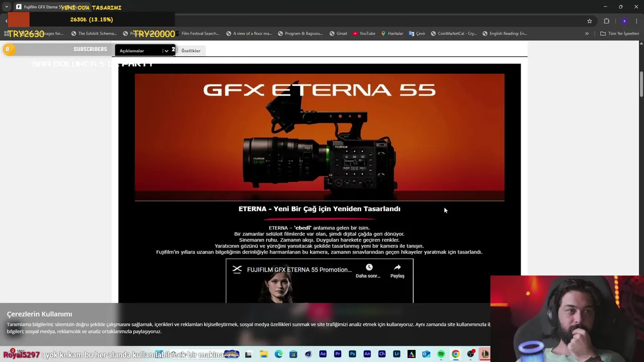Click the Fujifilm channel logo on the video

click(237, 269)
